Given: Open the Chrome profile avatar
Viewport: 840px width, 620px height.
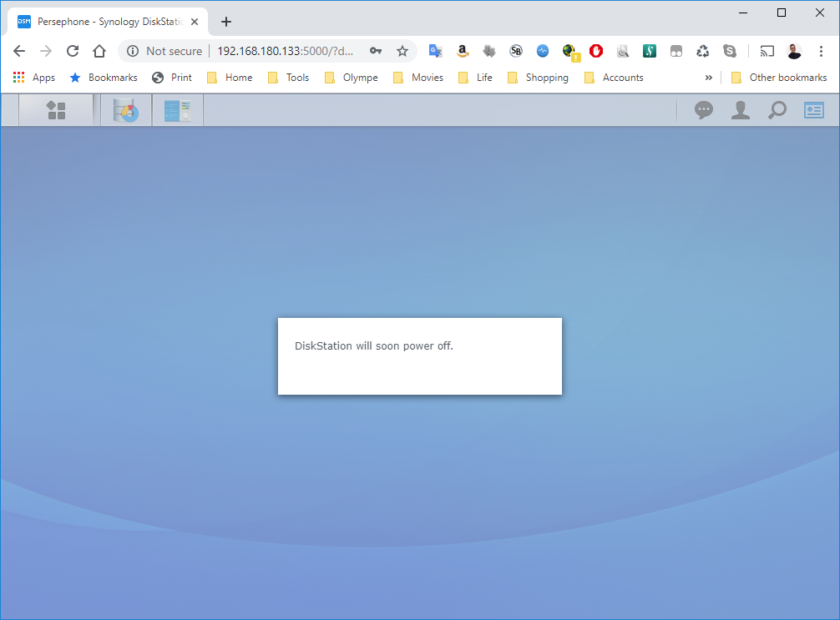Looking at the screenshot, I should [x=794, y=51].
